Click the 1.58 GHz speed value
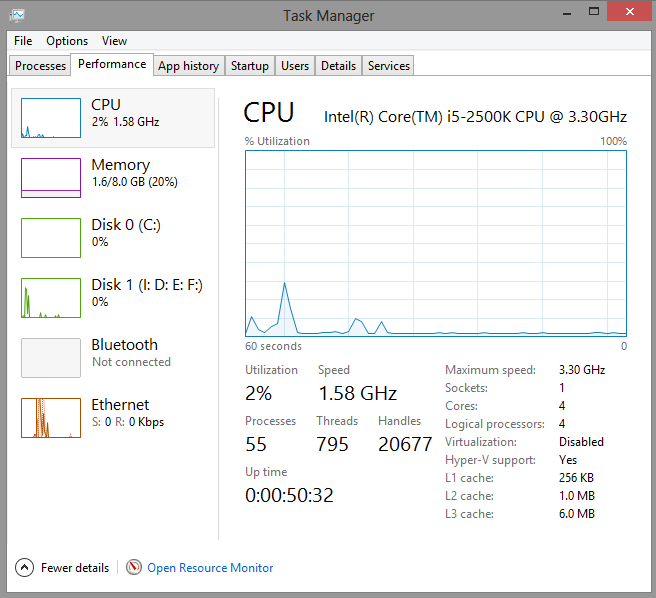The image size is (656, 598). coord(358,393)
